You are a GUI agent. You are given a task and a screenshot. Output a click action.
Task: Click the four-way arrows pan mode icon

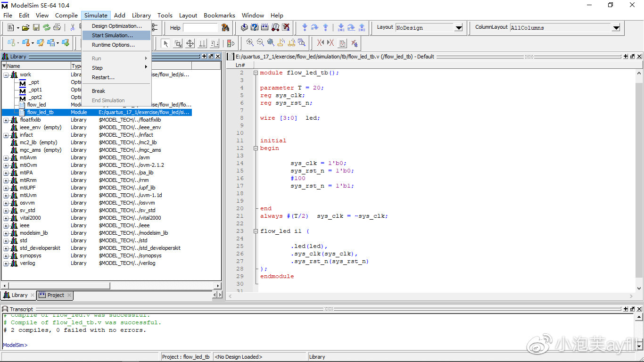click(x=190, y=43)
